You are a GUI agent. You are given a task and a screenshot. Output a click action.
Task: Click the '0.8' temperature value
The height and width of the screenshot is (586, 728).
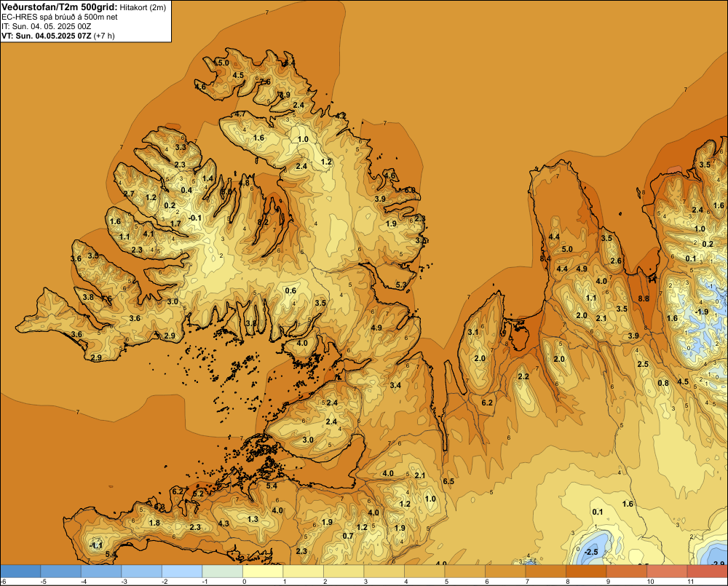663,383
